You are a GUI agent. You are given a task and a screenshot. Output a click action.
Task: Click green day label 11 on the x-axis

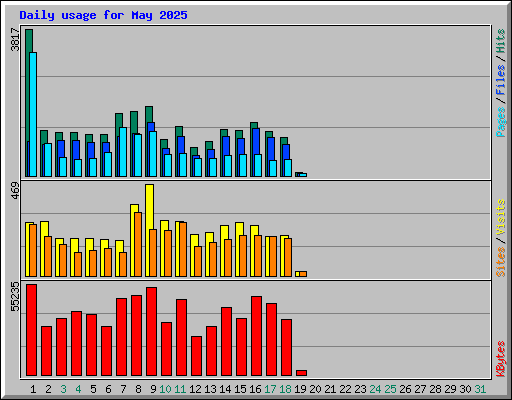click(180, 389)
